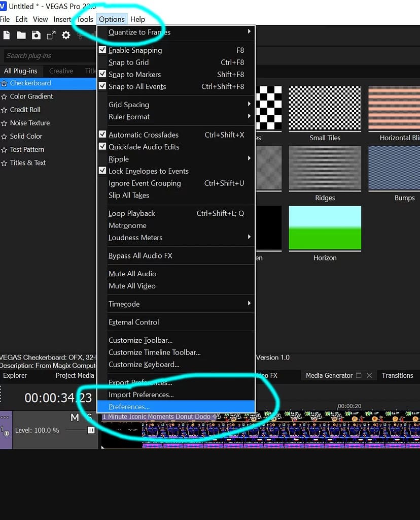The height and width of the screenshot is (520, 420).
Task: Expand Loudness Meters submenu
Action: tap(176, 238)
